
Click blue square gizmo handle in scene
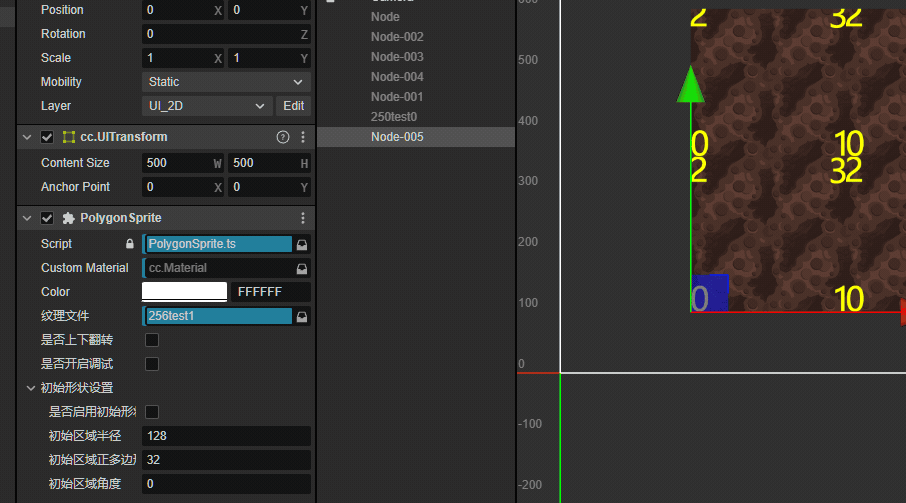click(710, 293)
